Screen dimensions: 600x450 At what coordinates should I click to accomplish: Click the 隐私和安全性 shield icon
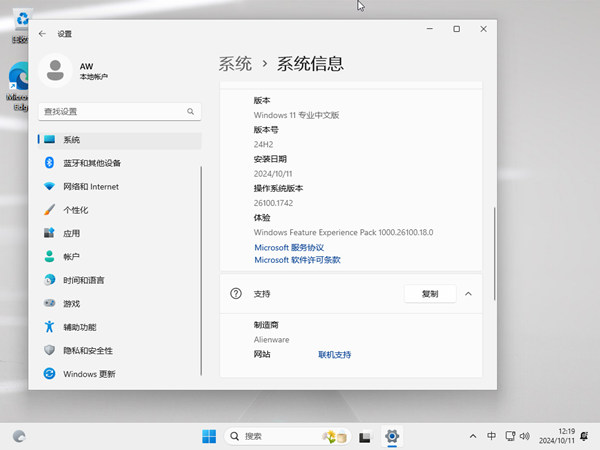tap(49, 350)
